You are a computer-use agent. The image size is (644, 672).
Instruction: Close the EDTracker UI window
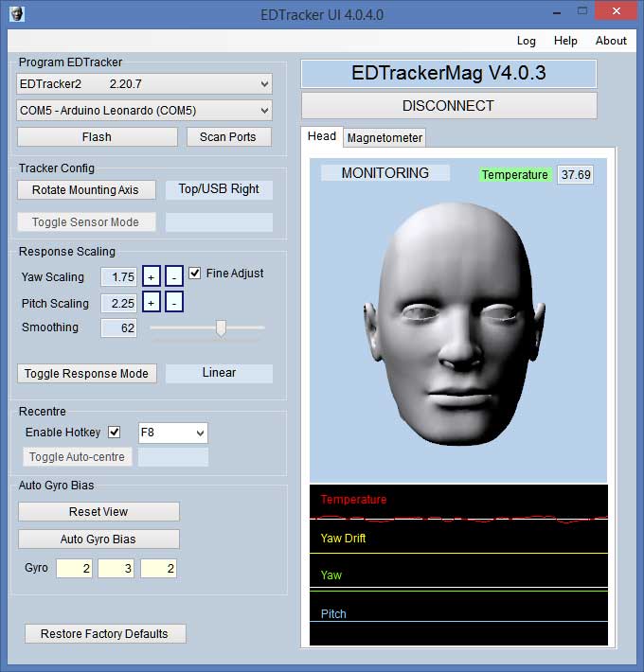pyautogui.click(x=616, y=11)
